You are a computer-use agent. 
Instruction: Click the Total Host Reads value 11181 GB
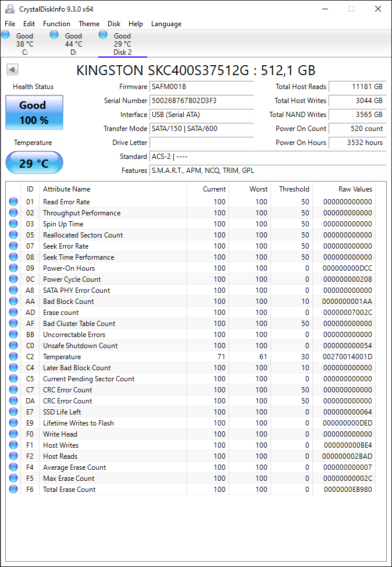click(357, 87)
